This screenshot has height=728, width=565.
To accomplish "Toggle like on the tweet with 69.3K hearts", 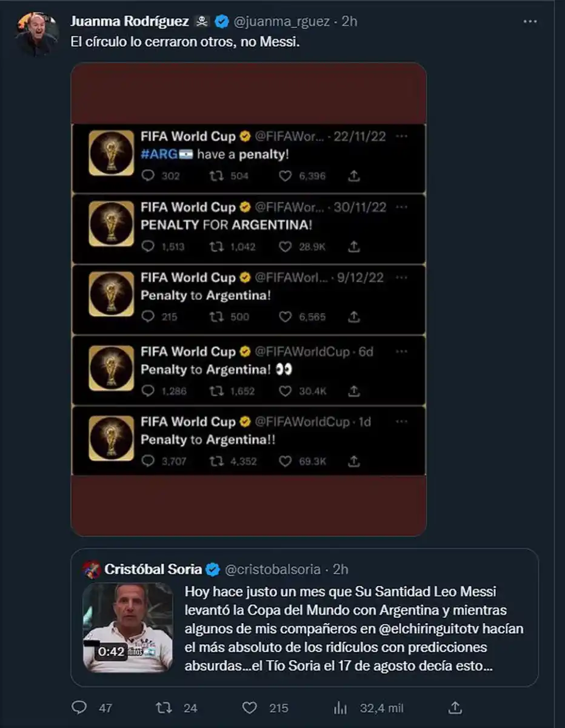I will pos(285,460).
